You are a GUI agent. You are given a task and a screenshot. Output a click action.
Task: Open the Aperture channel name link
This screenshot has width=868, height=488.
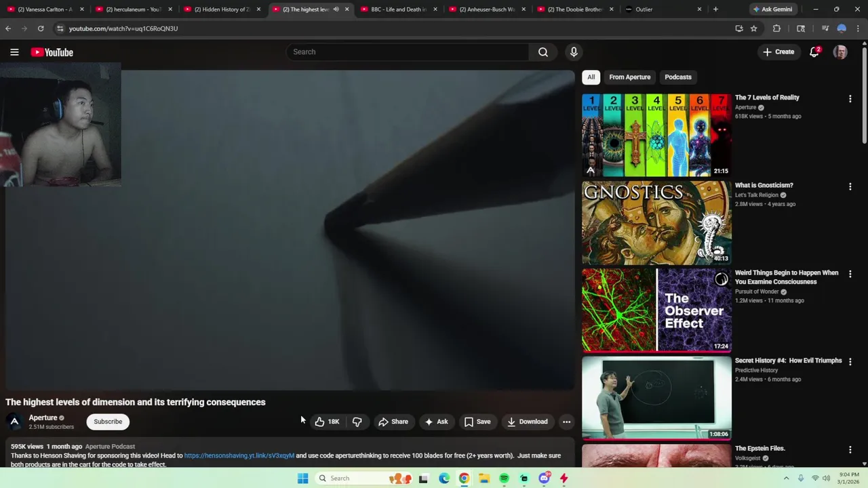pos(43,418)
